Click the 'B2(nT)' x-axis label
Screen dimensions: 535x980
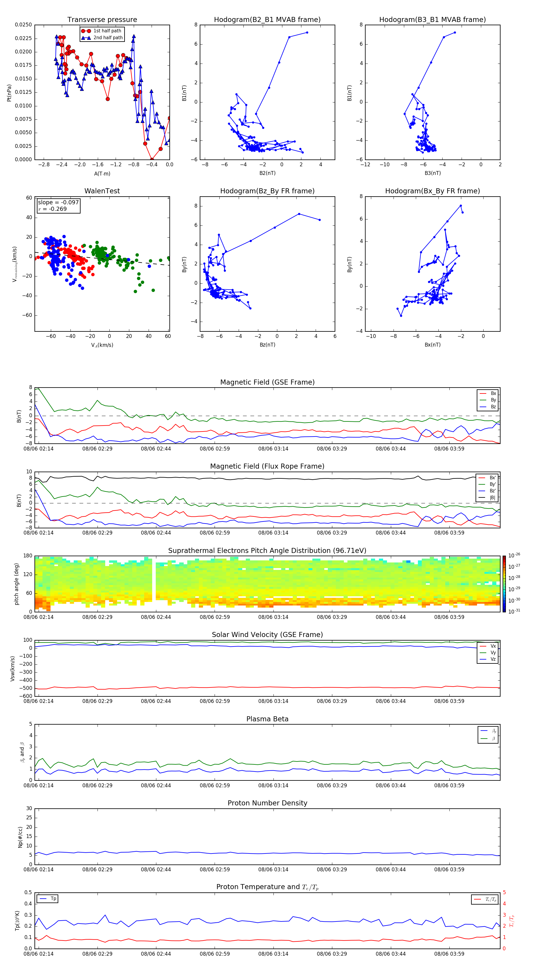[x=267, y=173]
